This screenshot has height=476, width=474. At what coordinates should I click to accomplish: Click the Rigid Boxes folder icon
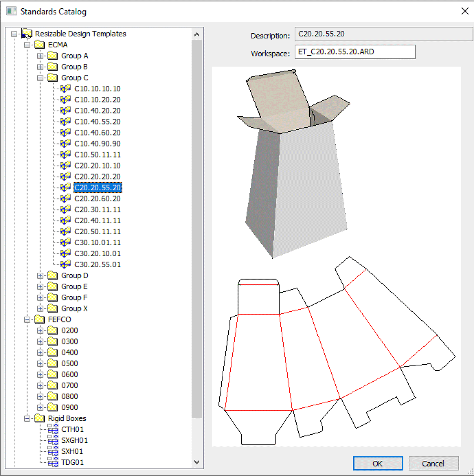point(40,418)
